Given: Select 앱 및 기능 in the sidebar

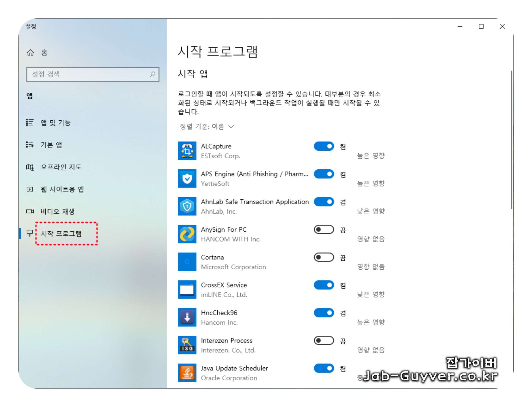Looking at the screenshot, I should coord(54,123).
